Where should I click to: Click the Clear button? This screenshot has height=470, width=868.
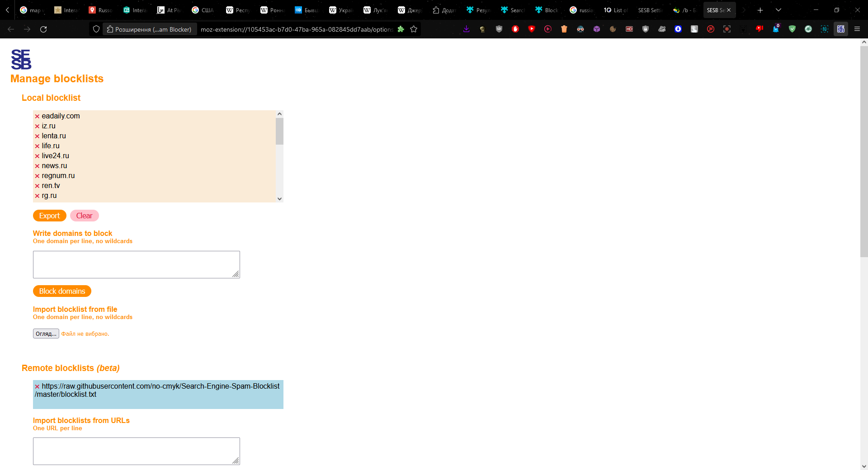click(x=84, y=216)
